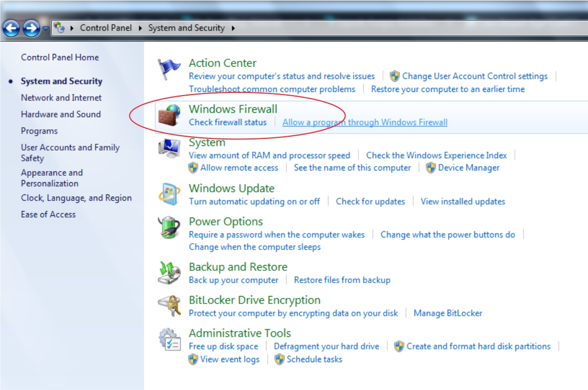Click Restore files from backup
Viewport: 588px width, 390px height.
[342, 280]
